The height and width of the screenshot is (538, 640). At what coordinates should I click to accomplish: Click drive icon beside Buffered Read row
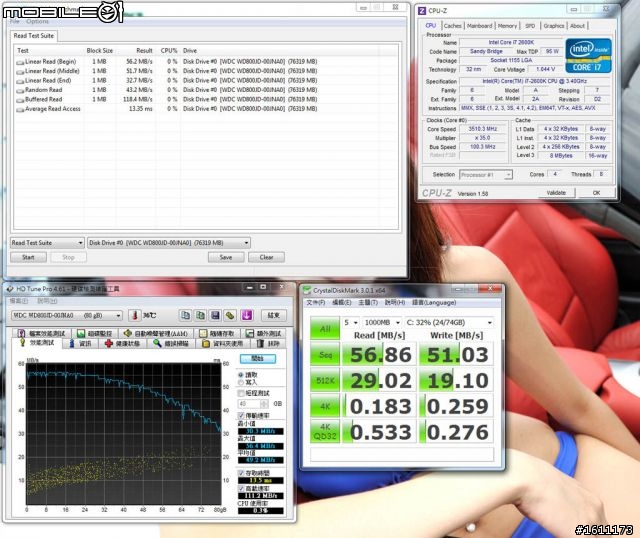[x=20, y=100]
